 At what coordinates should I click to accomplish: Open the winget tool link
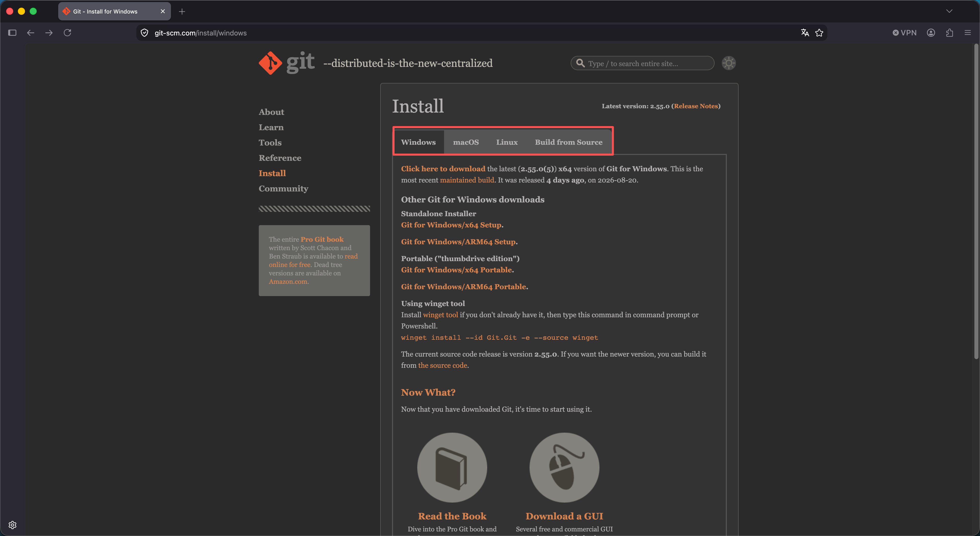440,315
